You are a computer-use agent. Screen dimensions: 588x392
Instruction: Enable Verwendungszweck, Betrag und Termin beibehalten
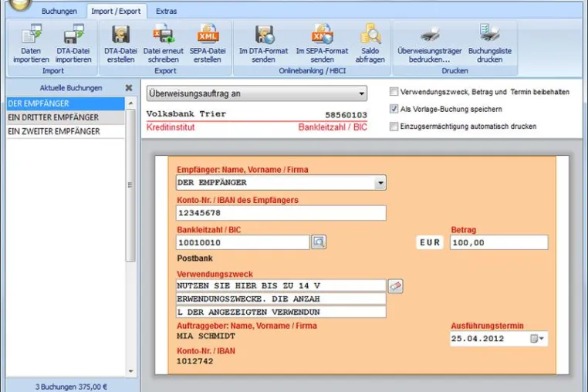pyautogui.click(x=394, y=92)
